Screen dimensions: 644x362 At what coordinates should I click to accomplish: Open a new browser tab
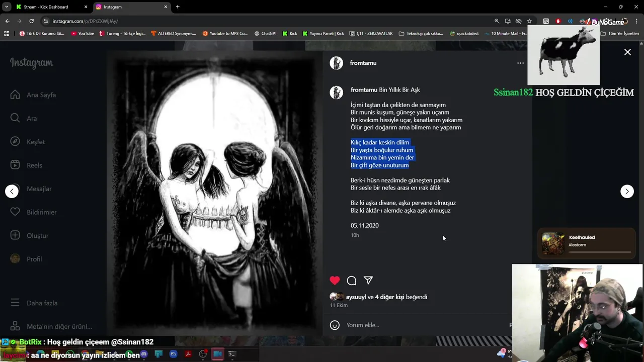click(x=178, y=7)
